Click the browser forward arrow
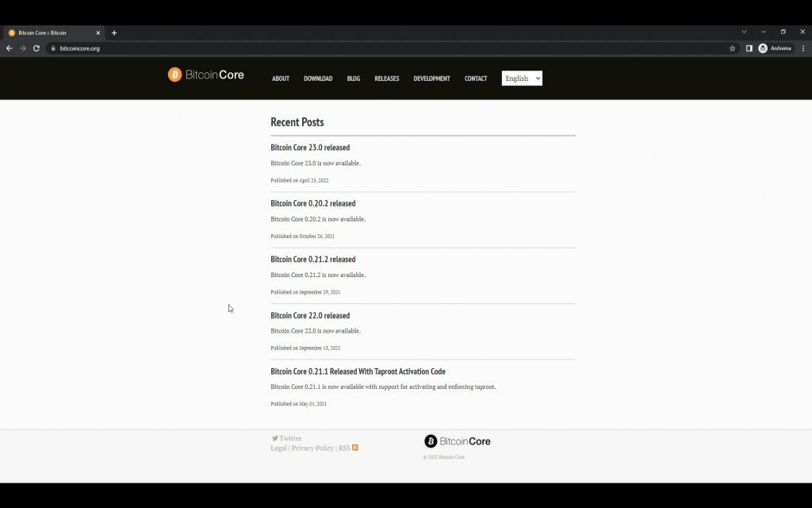The width and height of the screenshot is (812, 508). coord(23,48)
